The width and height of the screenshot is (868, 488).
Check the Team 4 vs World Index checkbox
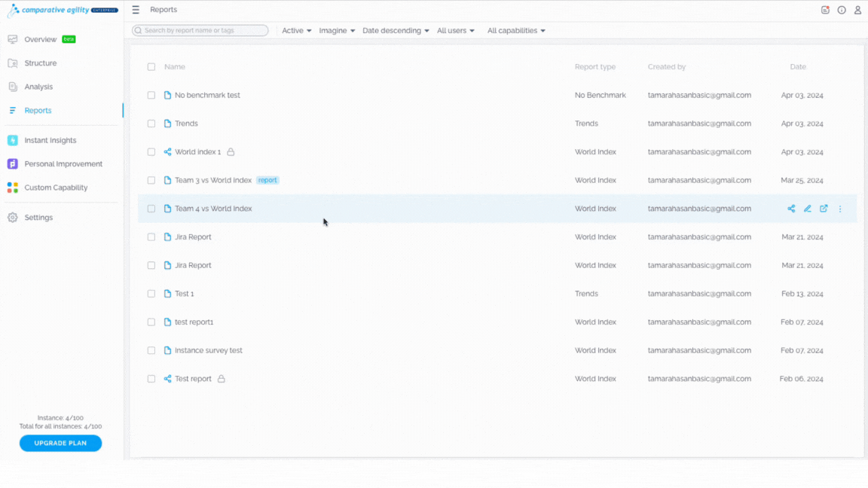(151, 209)
